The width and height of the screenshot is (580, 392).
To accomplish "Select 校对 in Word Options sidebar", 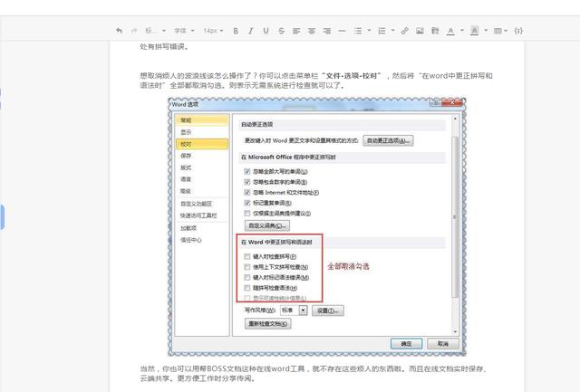I will (x=202, y=144).
